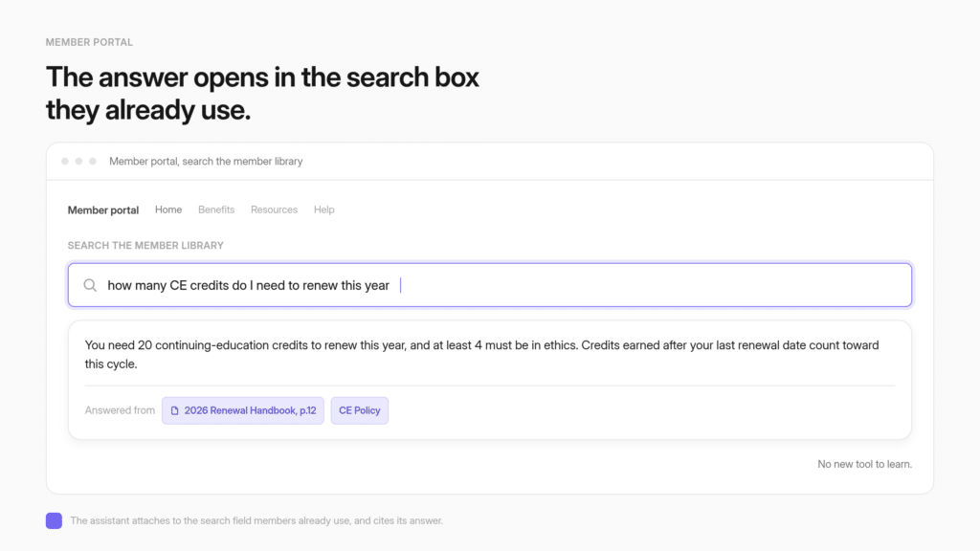Open the Help nav item
This screenshot has width=980, height=551.
(x=323, y=209)
